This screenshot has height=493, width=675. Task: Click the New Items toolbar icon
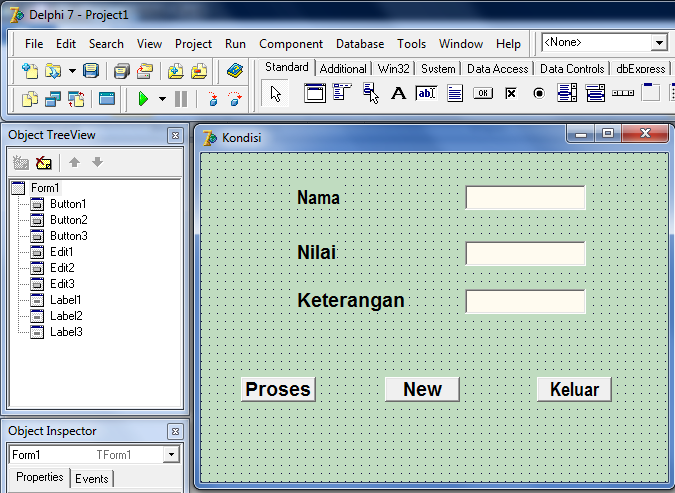click(30, 71)
